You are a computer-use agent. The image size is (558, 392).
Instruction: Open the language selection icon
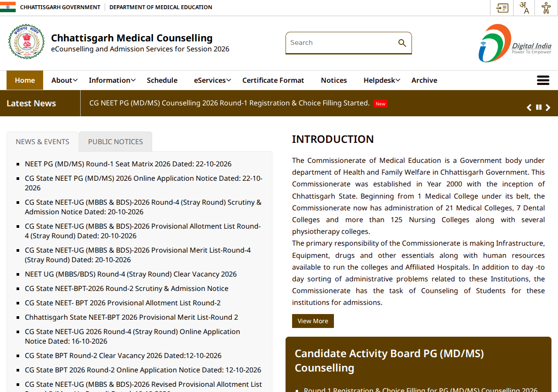pos(524,8)
